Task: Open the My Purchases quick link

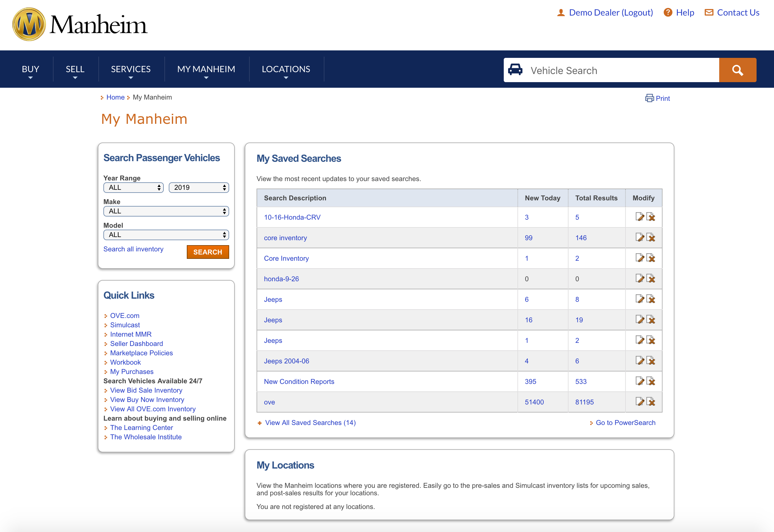Action: [132, 371]
